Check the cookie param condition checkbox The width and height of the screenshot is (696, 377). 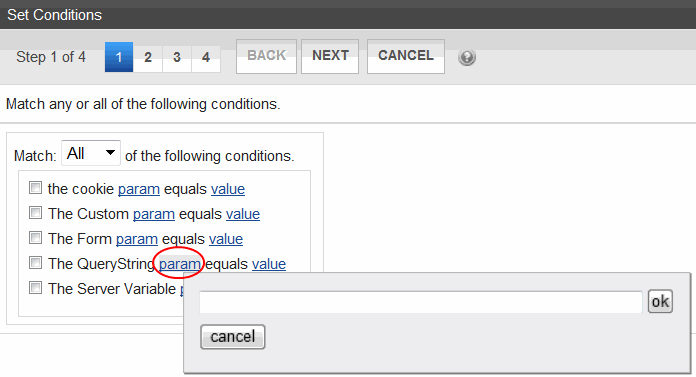tap(36, 187)
